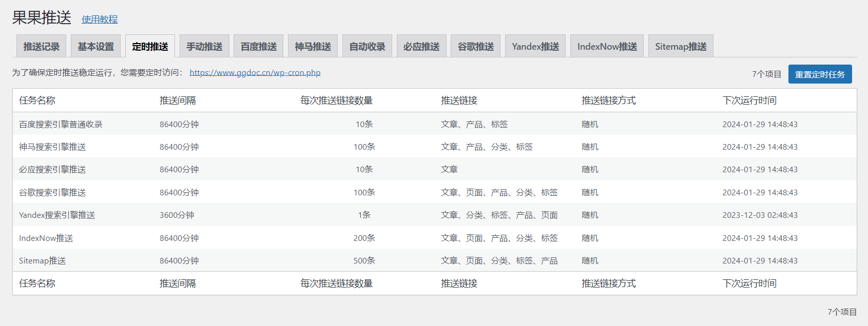Select the 百度搜索引擎普通收录 task row
The height and width of the screenshot is (326, 868).
(x=434, y=124)
